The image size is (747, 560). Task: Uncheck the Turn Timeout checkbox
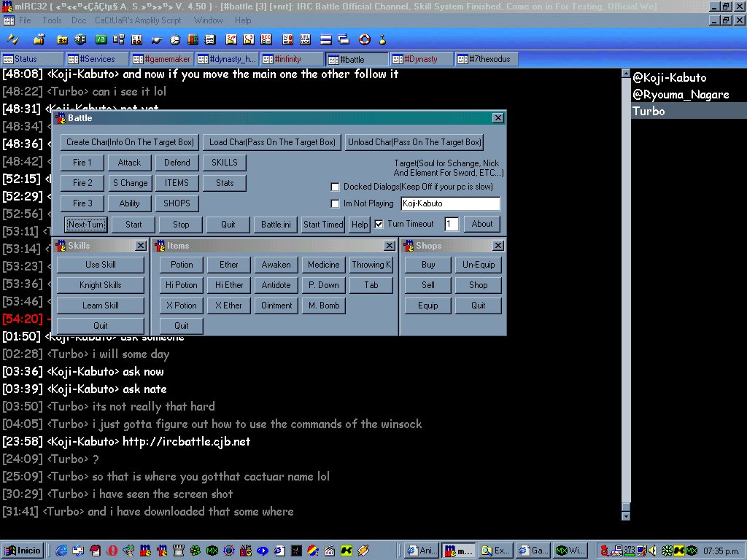pyautogui.click(x=379, y=224)
